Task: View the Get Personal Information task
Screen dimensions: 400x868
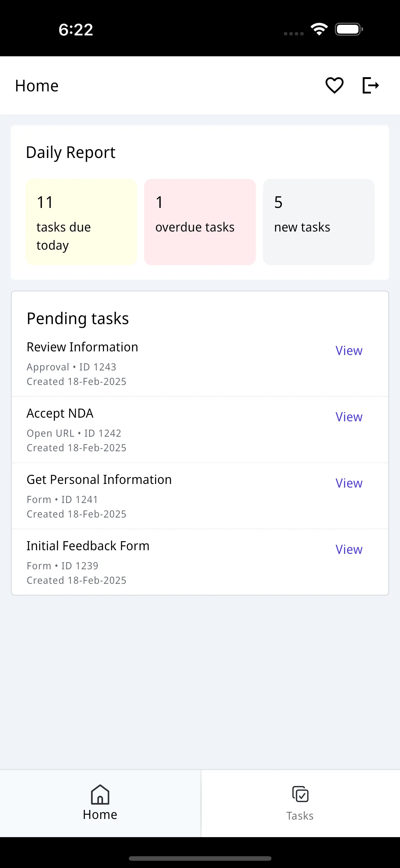Action: point(349,483)
